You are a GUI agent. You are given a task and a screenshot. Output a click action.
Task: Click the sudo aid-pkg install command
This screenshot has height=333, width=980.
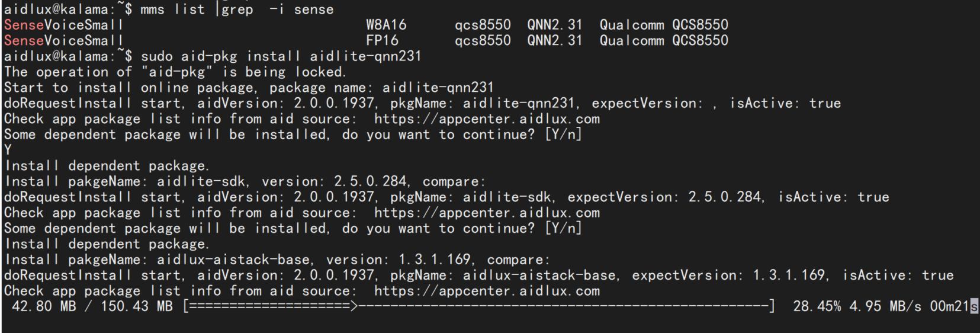pyautogui.click(x=281, y=56)
